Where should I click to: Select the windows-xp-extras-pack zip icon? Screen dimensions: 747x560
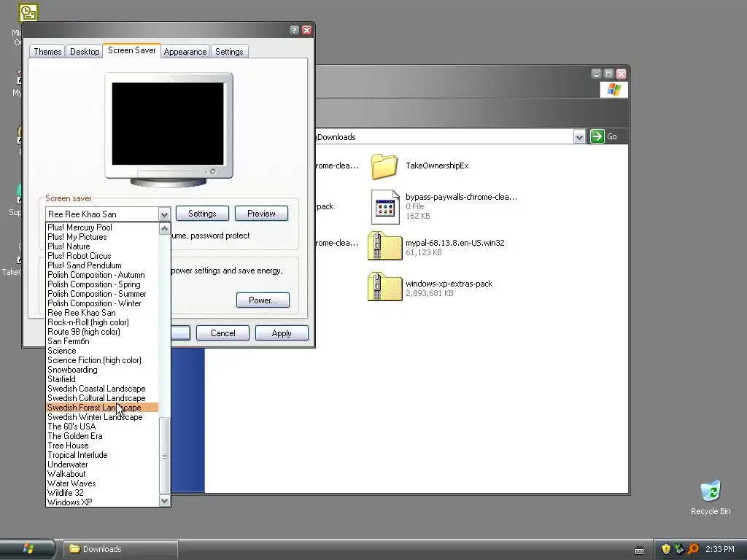point(385,287)
